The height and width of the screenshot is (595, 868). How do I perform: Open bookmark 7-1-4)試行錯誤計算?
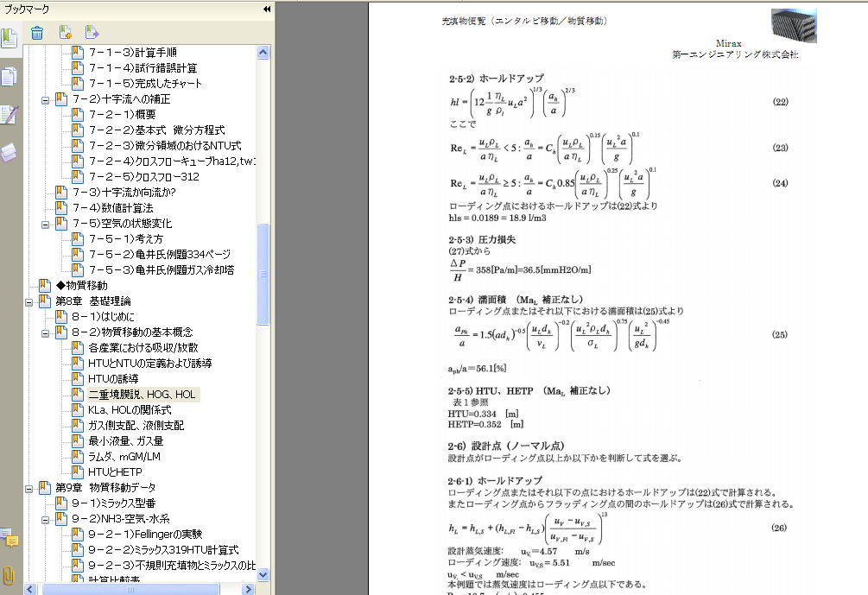(x=143, y=68)
